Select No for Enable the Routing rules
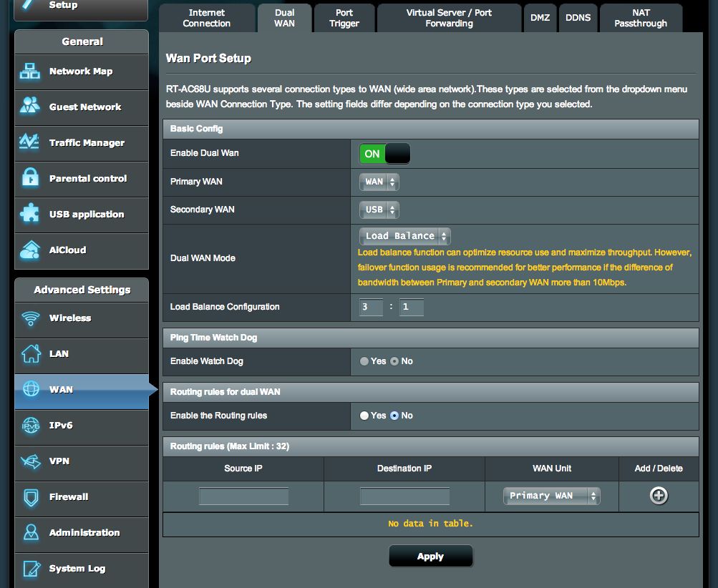718x588 pixels. pos(394,416)
